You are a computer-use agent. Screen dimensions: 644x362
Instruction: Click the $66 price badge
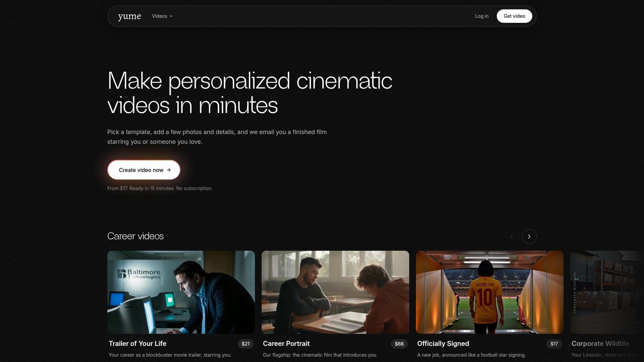pyautogui.click(x=399, y=344)
